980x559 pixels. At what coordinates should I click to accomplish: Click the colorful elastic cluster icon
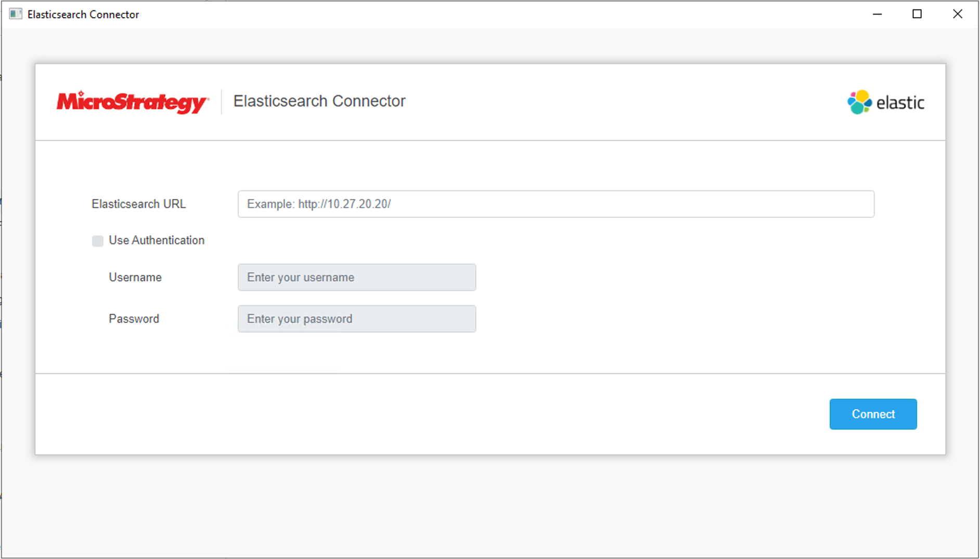(x=859, y=102)
